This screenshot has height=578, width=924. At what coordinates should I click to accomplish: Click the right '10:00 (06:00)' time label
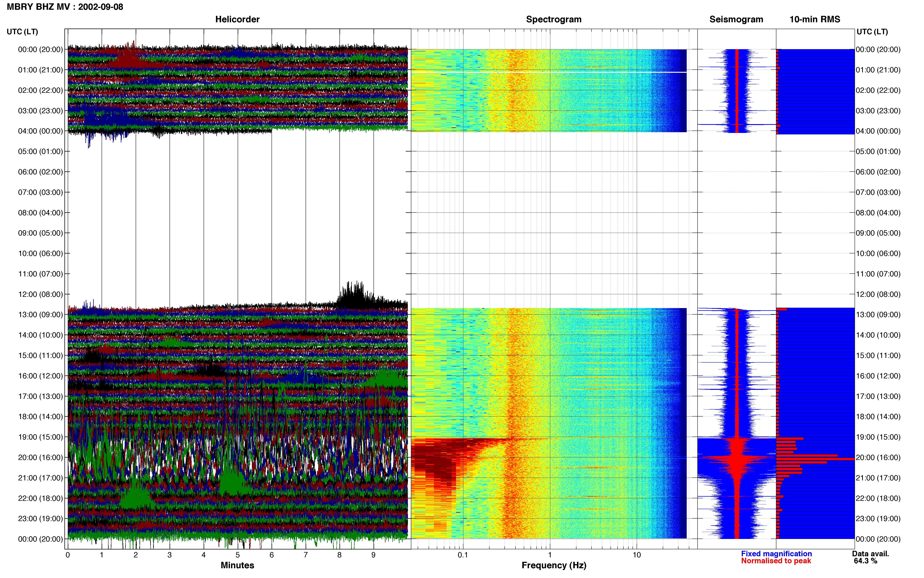(x=878, y=253)
